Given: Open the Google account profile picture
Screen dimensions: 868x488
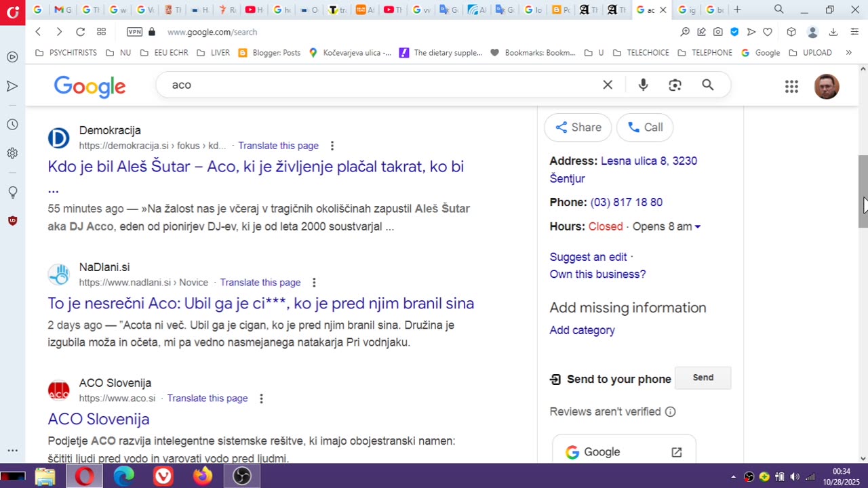Looking at the screenshot, I should [x=826, y=86].
